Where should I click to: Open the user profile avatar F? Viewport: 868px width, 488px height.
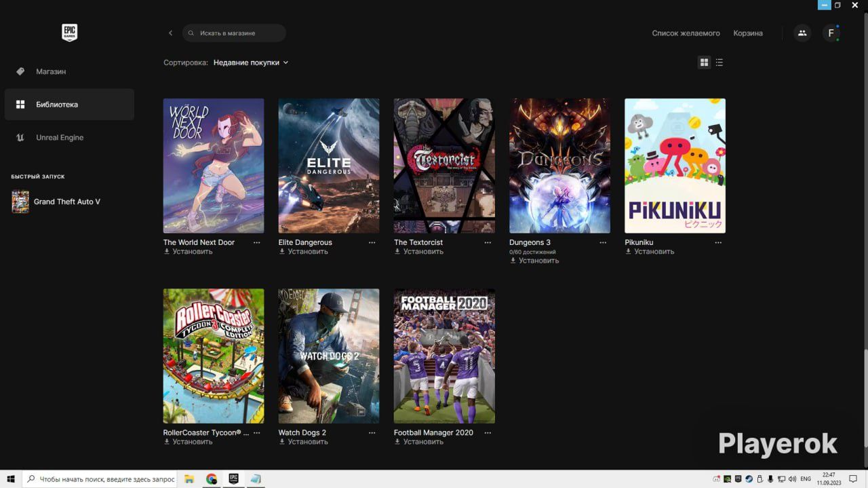831,33
